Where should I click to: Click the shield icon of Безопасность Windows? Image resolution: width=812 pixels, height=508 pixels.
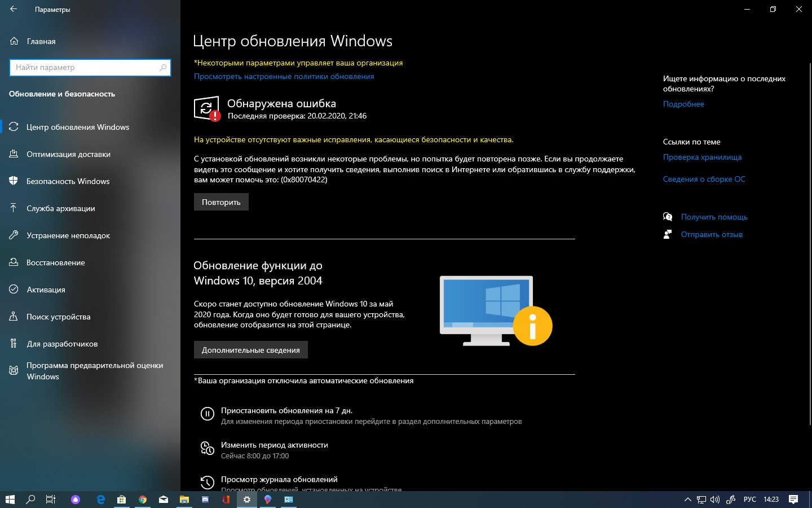click(x=14, y=181)
